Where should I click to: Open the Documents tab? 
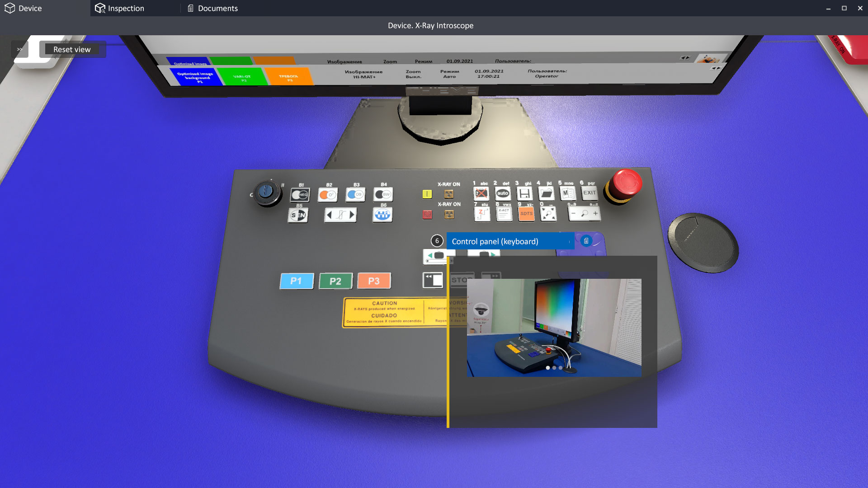click(x=213, y=8)
